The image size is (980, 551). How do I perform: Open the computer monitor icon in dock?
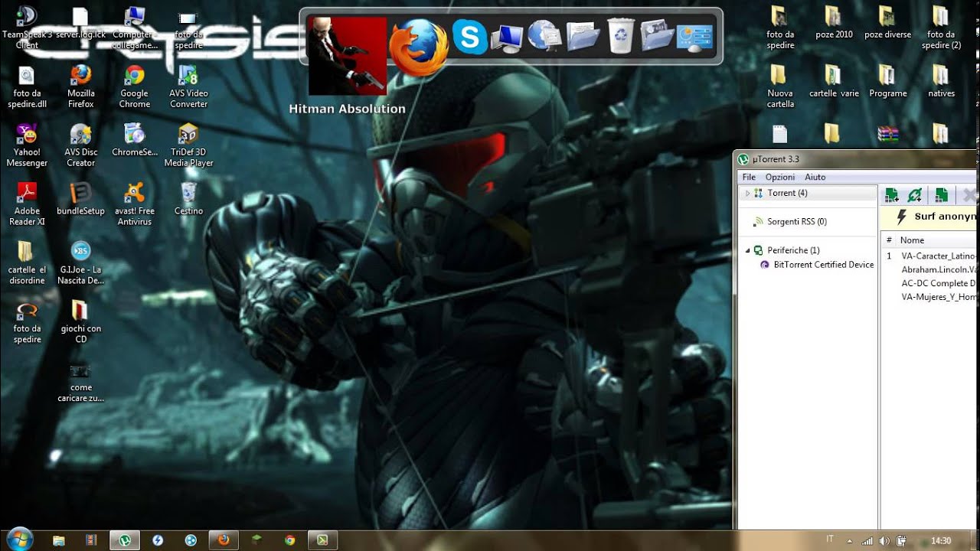[506, 37]
